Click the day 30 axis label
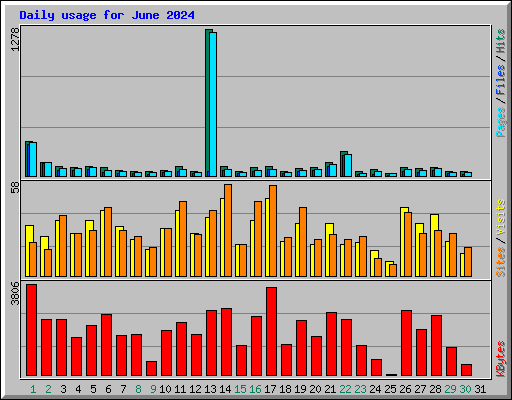 [465, 389]
